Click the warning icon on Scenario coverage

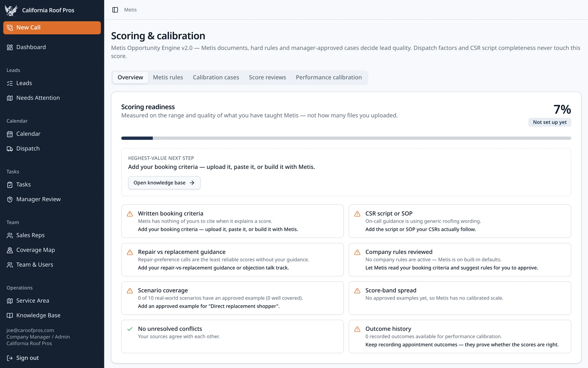point(130,291)
